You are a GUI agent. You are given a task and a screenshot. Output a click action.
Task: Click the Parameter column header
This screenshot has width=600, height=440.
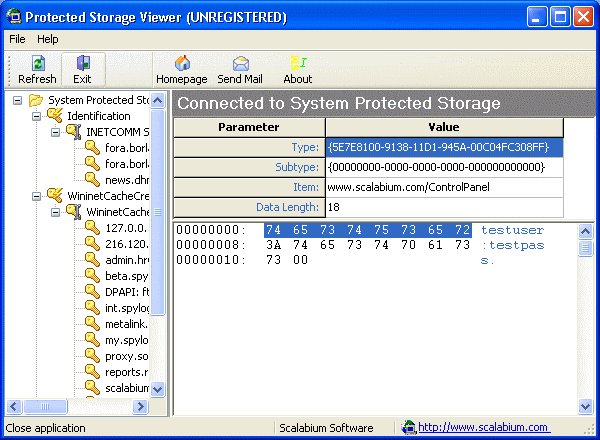[x=249, y=128]
